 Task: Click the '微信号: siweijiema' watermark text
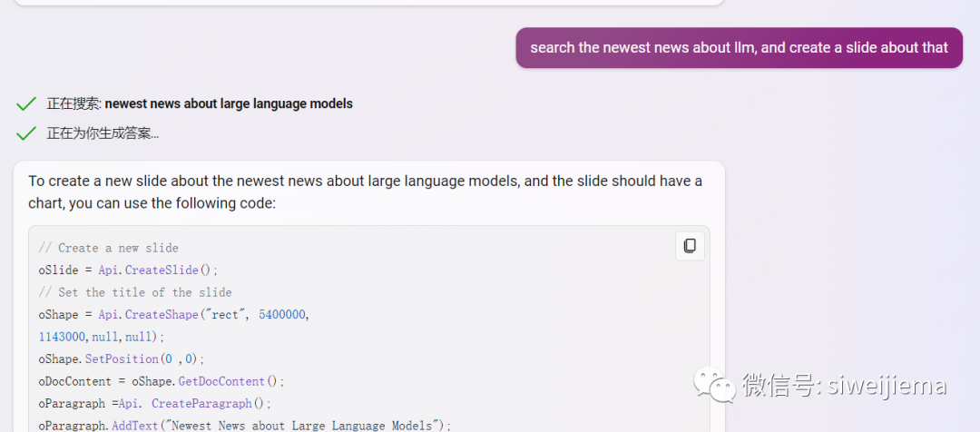(844, 386)
